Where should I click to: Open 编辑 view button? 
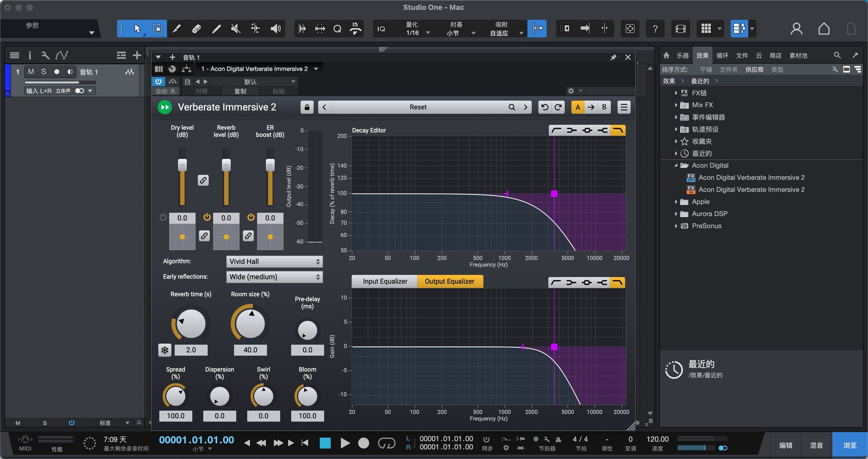tap(786, 445)
